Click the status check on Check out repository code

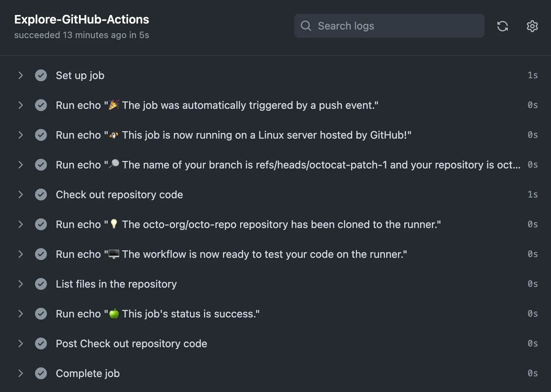click(x=41, y=194)
